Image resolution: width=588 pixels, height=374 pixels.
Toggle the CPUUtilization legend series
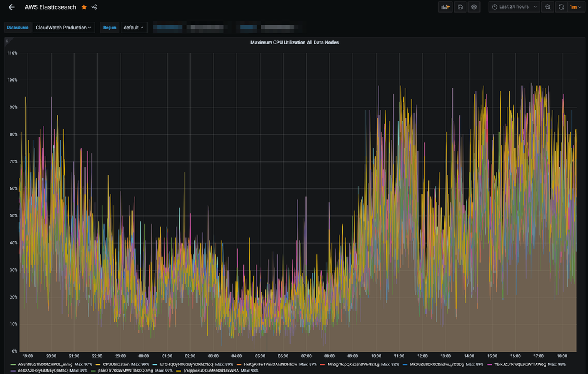click(116, 364)
